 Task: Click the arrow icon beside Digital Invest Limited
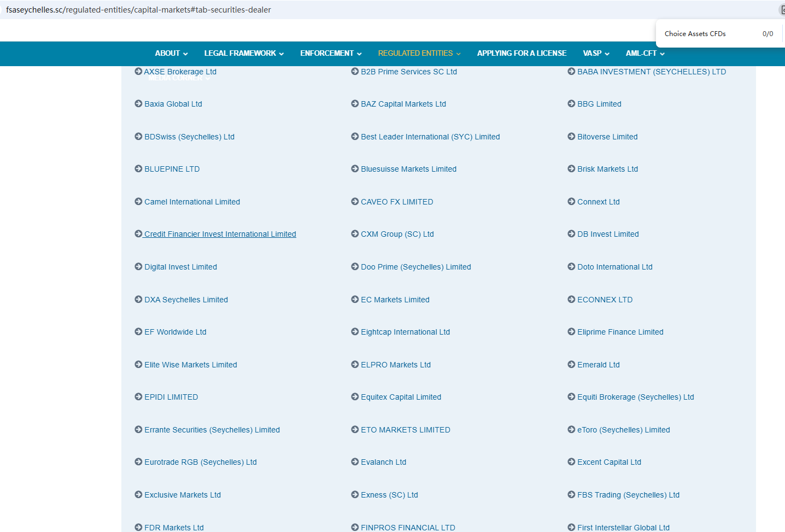click(138, 266)
